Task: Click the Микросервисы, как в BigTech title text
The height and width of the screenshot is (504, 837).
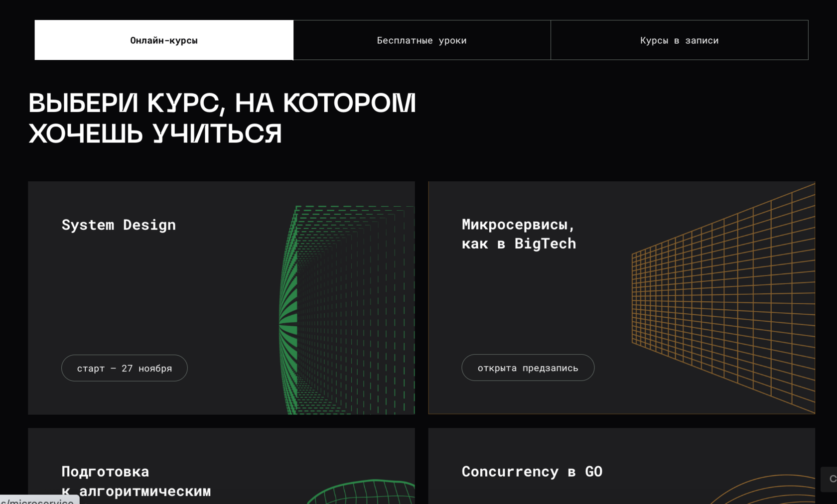Action: click(518, 234)
